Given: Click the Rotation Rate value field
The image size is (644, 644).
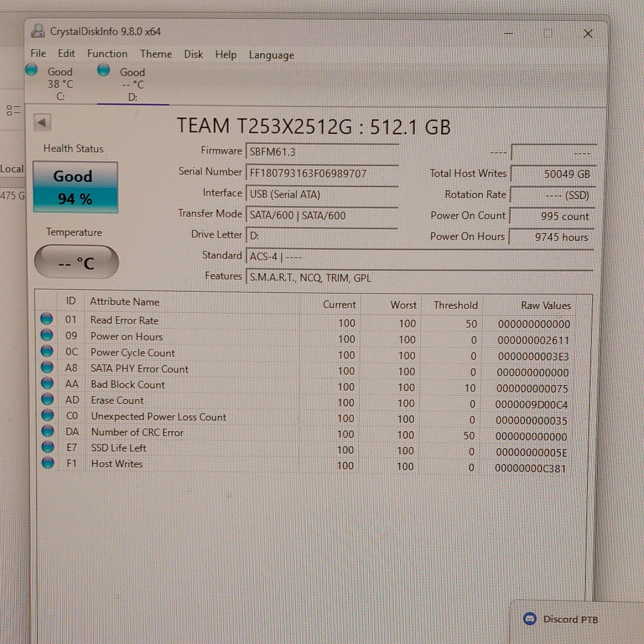Looking at the screenshot, I should pos(552,195).
